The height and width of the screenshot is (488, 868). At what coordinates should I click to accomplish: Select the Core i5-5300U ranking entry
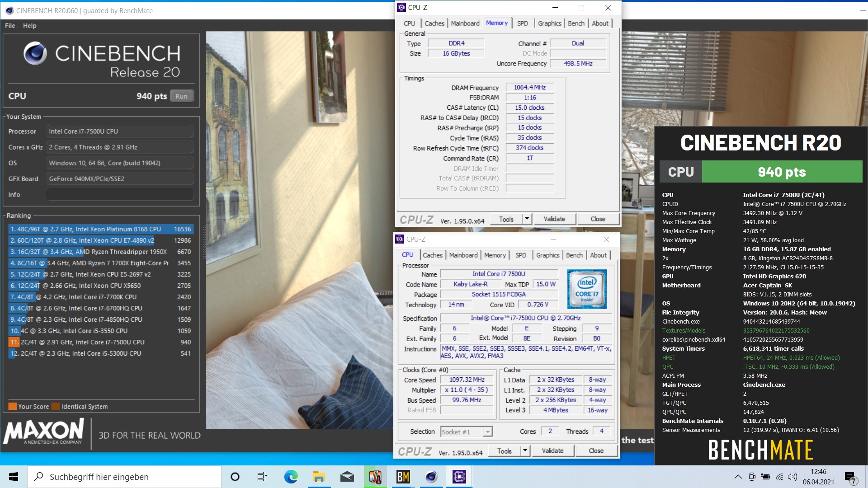tap(100, 353)
